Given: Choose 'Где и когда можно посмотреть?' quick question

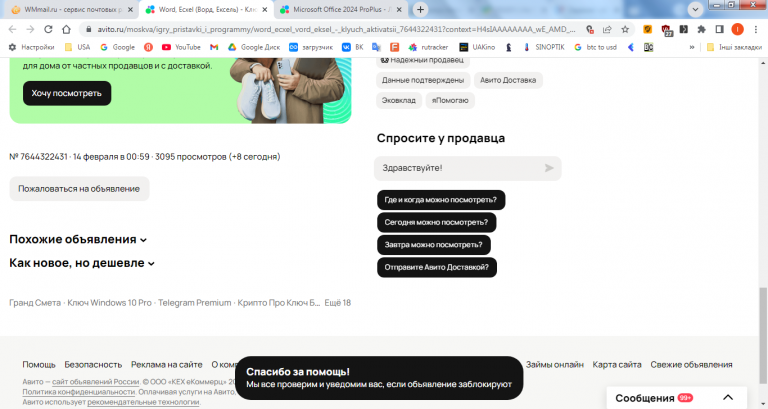Looking at the screenshot, I should click(x=441, y=200).
